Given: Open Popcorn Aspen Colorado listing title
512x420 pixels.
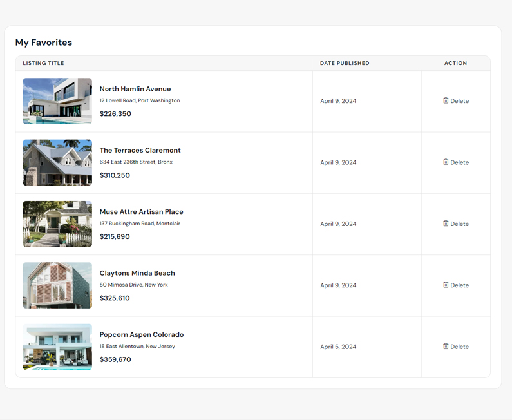Looking at the screenshot, I should 142,334.
